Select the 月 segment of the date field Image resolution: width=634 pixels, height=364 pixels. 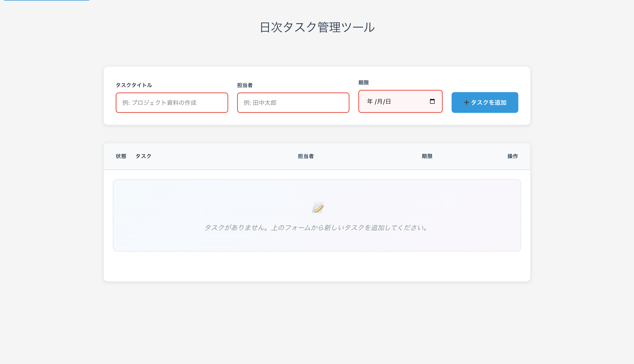coord(379,101)
